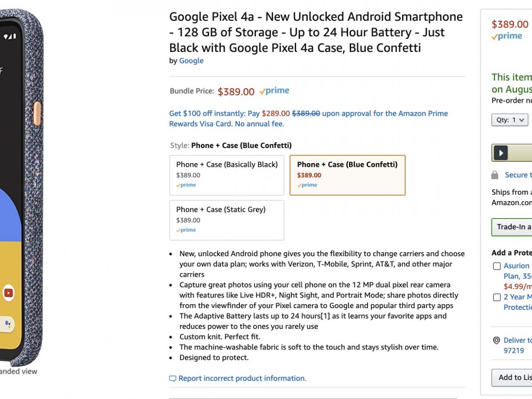Click Report incorrect product information link
This screenshot has height=399, width=532.
242,378
